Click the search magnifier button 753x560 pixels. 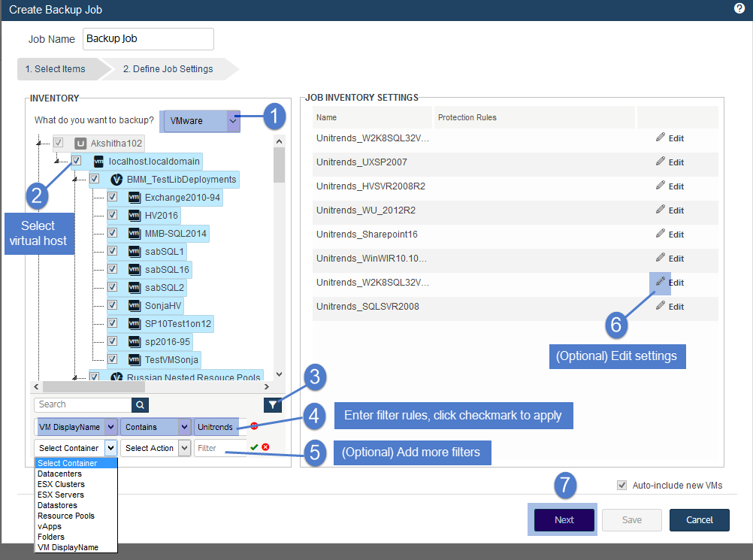(140, 405)
